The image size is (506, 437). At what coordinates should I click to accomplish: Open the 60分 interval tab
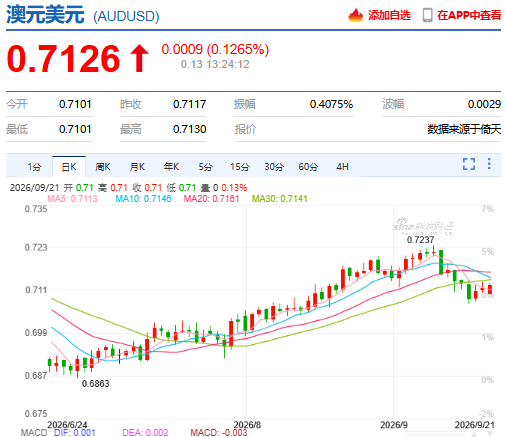tap(308, 167)
